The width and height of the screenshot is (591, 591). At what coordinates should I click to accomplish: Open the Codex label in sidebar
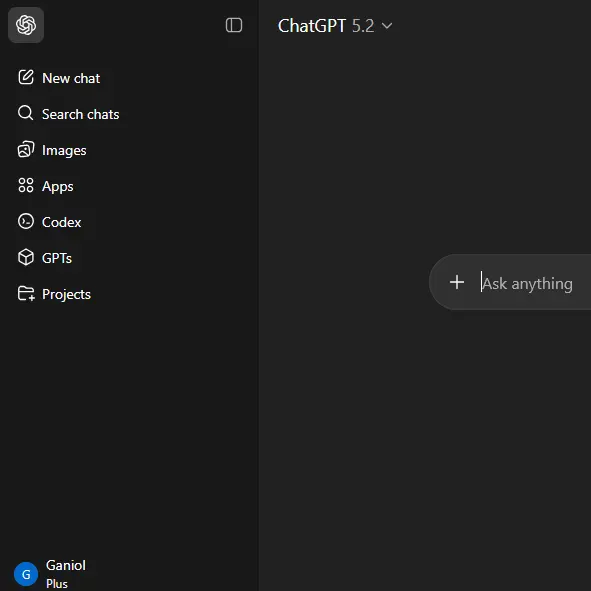61,222
